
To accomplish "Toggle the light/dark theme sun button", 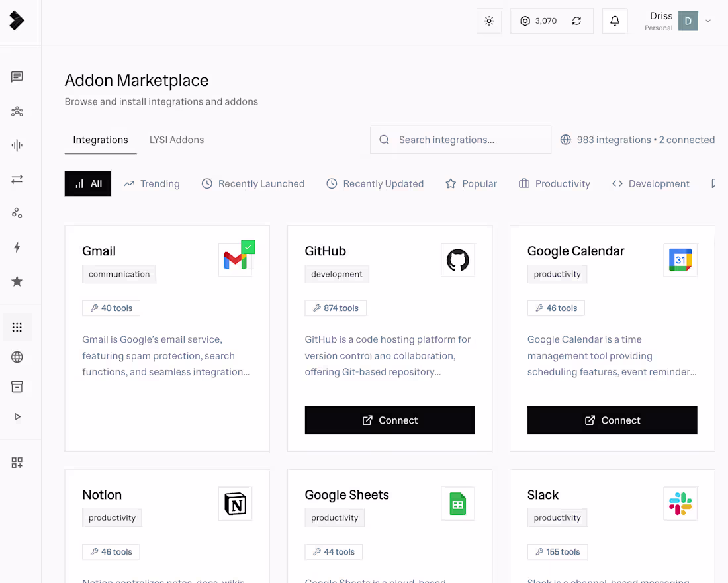I will (x=489, y=21).
